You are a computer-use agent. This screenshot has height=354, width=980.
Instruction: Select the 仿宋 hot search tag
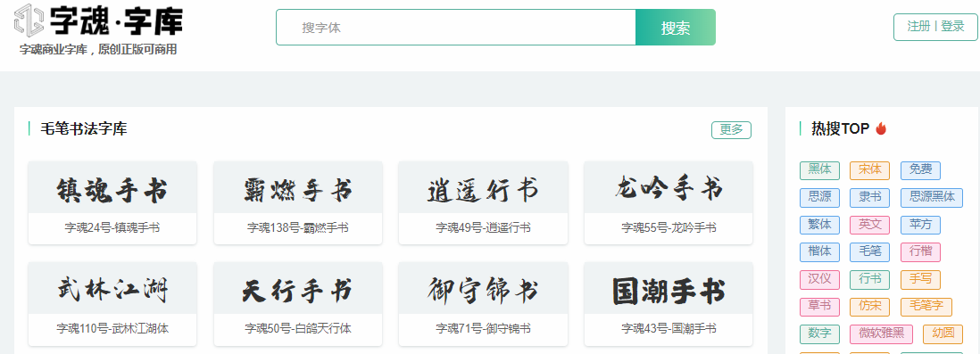click(x=870, y=307)
